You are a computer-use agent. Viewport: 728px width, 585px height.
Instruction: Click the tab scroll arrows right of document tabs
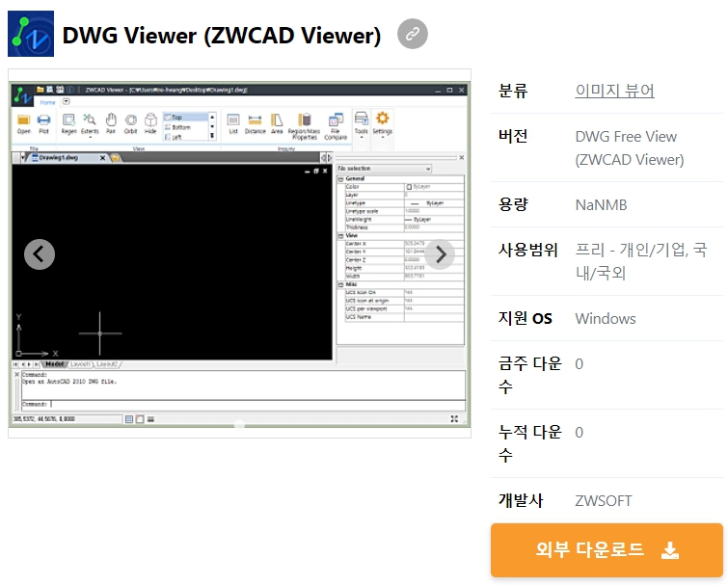pos(327,158)
